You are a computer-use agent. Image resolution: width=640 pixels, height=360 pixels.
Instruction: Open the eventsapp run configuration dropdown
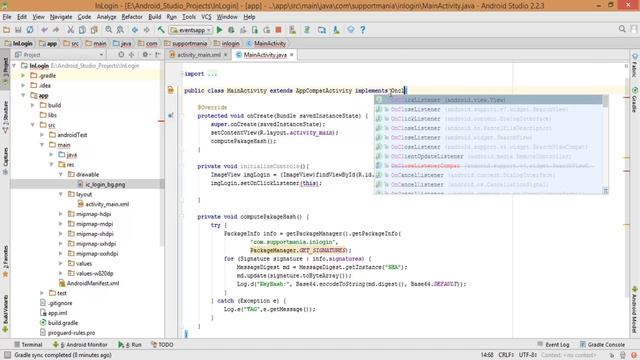[191, 30]
